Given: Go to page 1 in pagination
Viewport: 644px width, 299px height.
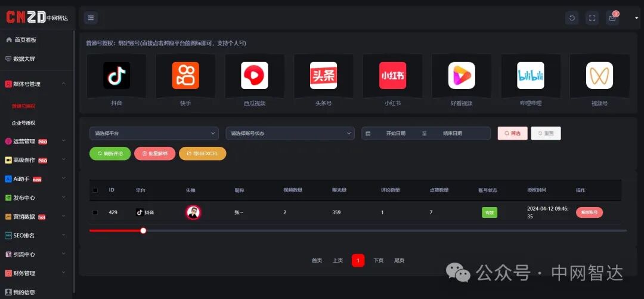Looking at the screenshot, I should click(x=358, y=260).
